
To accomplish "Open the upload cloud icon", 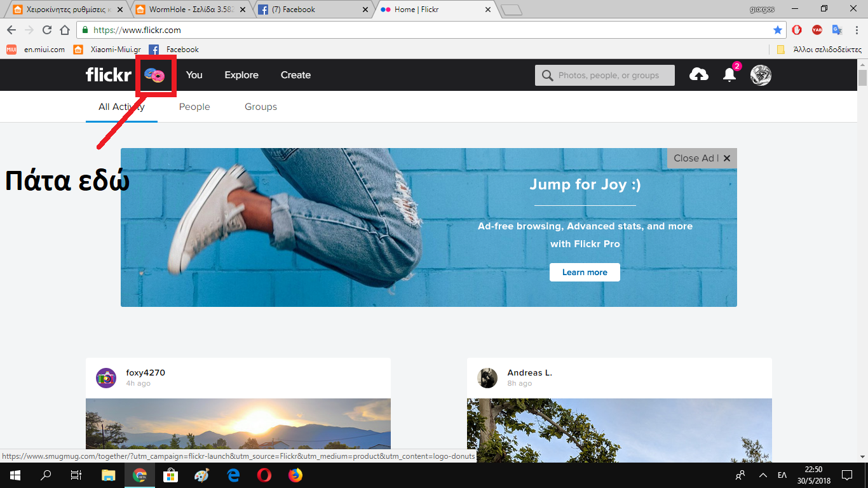I will tap(699, 75).
